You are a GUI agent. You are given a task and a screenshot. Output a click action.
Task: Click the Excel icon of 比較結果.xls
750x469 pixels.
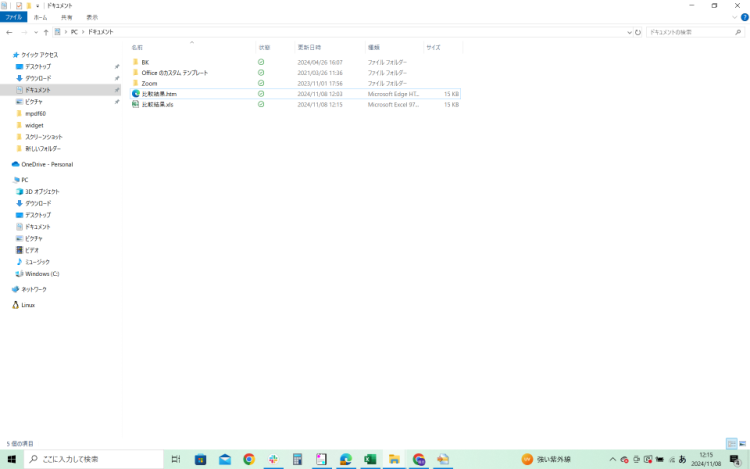coord(135,104)
